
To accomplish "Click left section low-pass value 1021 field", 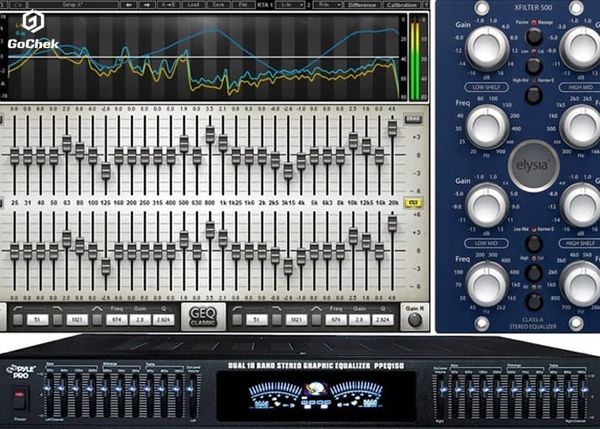I will 77,320.
